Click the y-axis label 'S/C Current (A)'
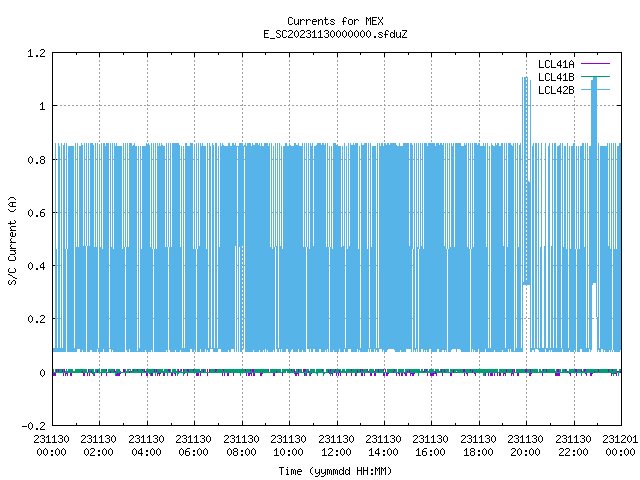 (13, 241)
